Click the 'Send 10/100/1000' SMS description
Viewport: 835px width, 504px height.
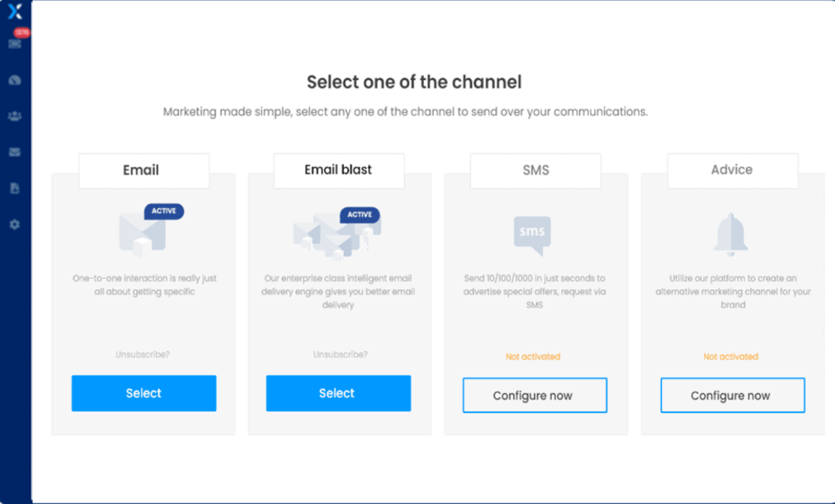pos(535,291)
